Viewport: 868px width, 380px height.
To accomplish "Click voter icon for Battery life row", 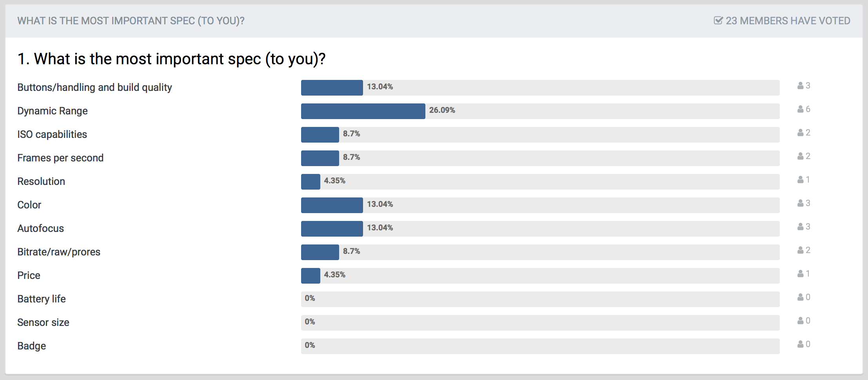I will tap(800, 297).
